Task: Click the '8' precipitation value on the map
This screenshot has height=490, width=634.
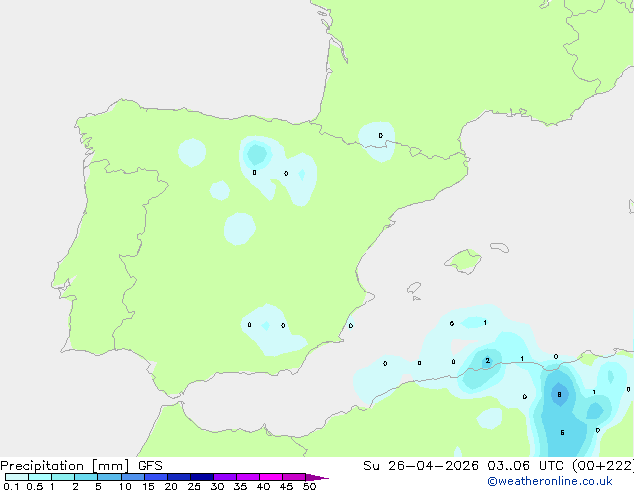Action: [x=559, y=395]
